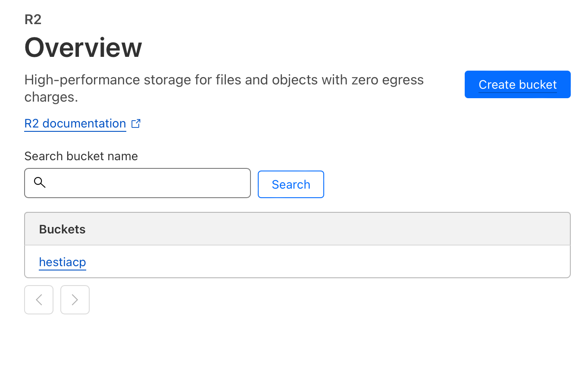Click the Create bucket button
Screen dimensions: 588x379
pos(517,84)
